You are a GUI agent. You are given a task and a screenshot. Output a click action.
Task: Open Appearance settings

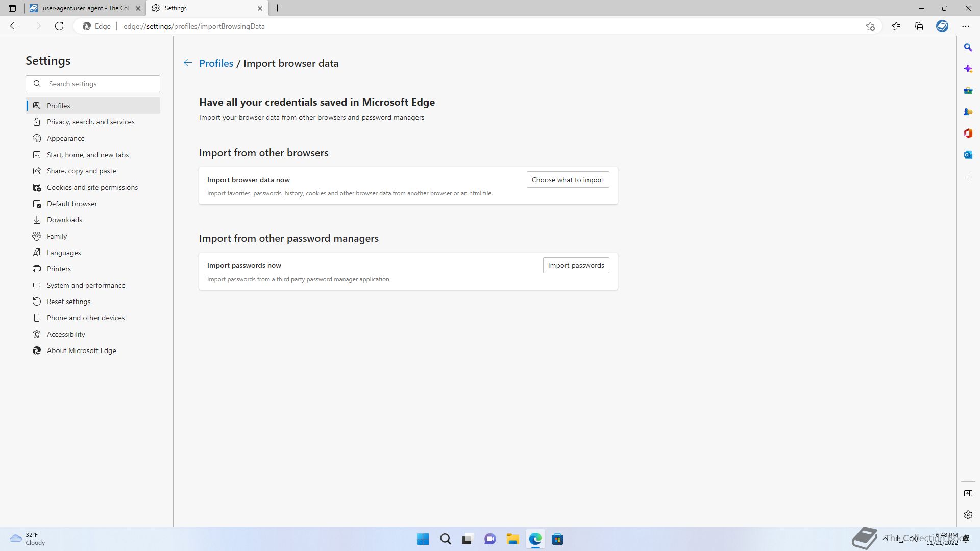93,138
